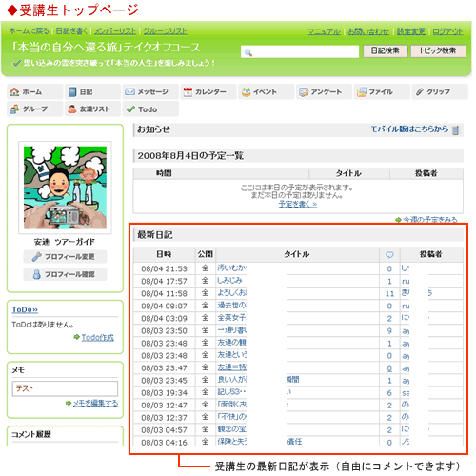Click the envelope icon beside メッセージ

(x=129, y=91)
